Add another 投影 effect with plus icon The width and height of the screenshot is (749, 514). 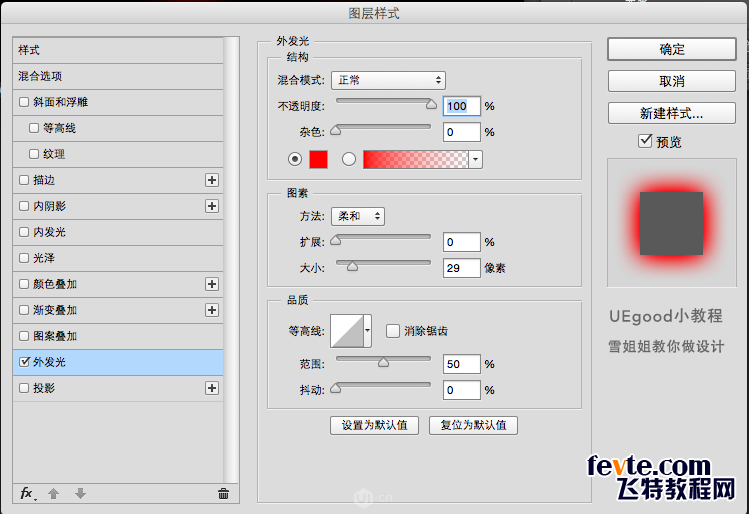(212, 388)
